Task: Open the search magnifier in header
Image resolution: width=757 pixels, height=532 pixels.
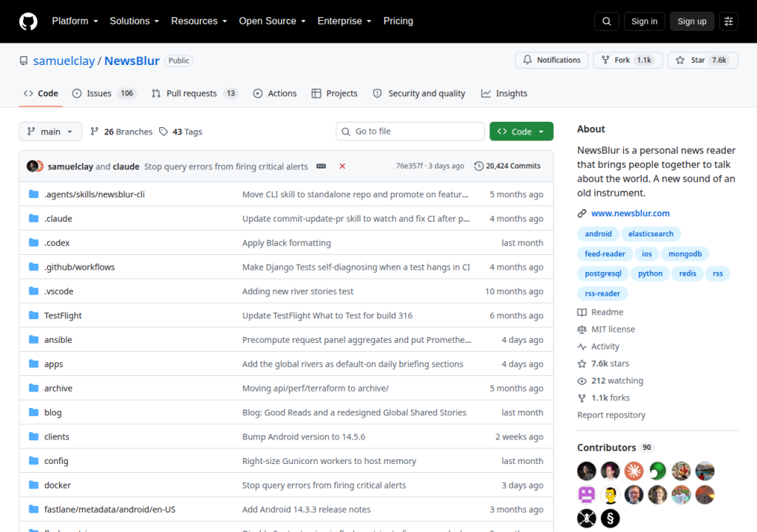Action: click(x=607, y=21)
